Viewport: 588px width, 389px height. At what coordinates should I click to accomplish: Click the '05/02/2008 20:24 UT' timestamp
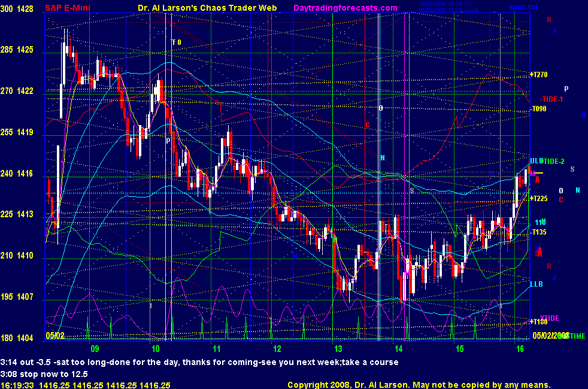pyautogui.click(x=445, y=4)
